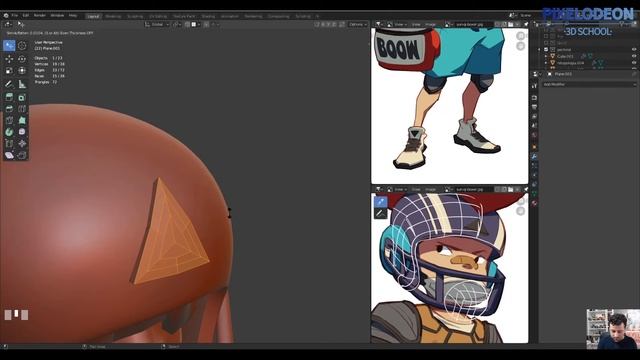
Task: Open the Render menu
Action: (40, 16)
